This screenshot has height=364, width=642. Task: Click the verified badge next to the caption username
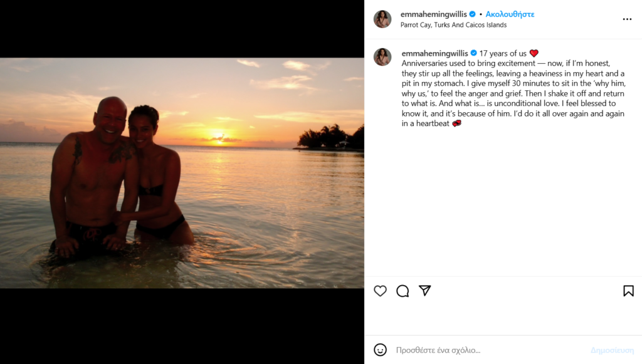click(474, 53)
